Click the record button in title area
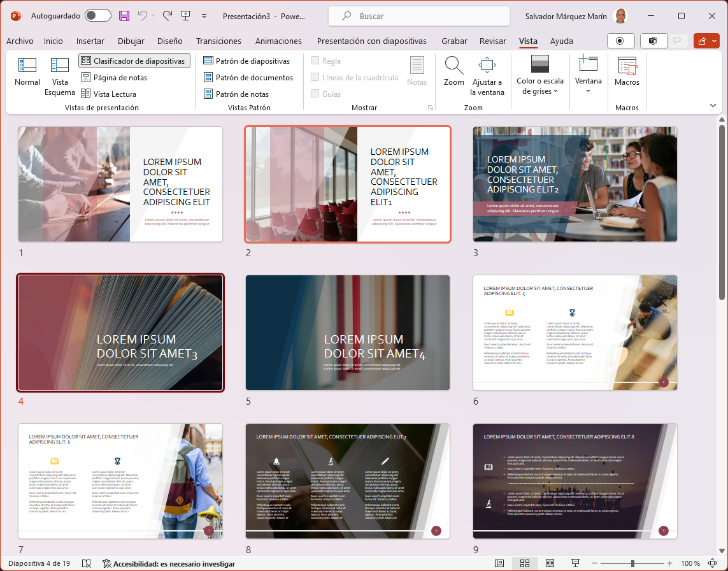This screenshot has width=728, height=571. coord(620,41)
